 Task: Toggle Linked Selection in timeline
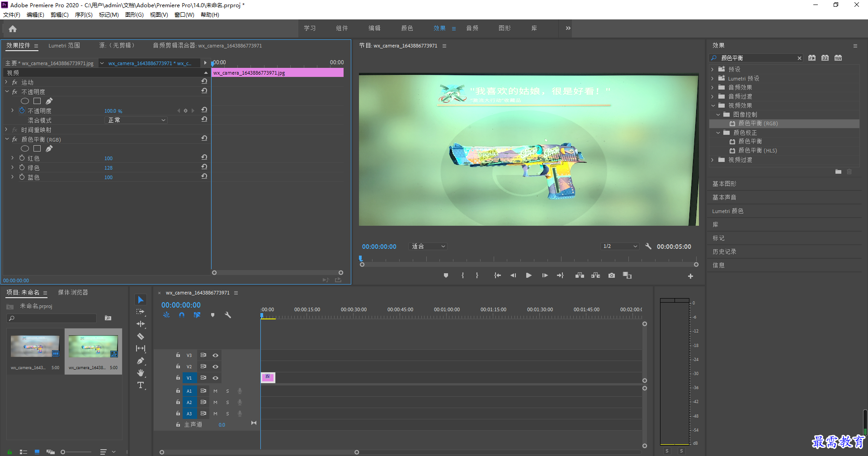click(x=197, y=315)
